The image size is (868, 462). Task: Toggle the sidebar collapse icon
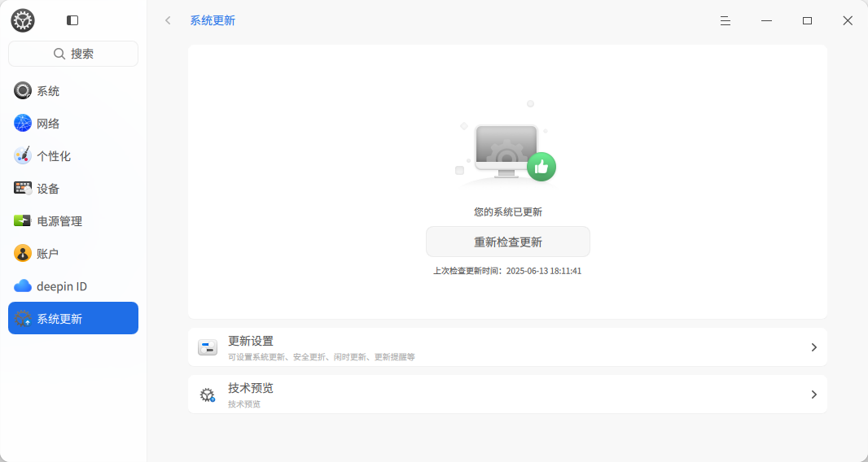coord(72,20)
